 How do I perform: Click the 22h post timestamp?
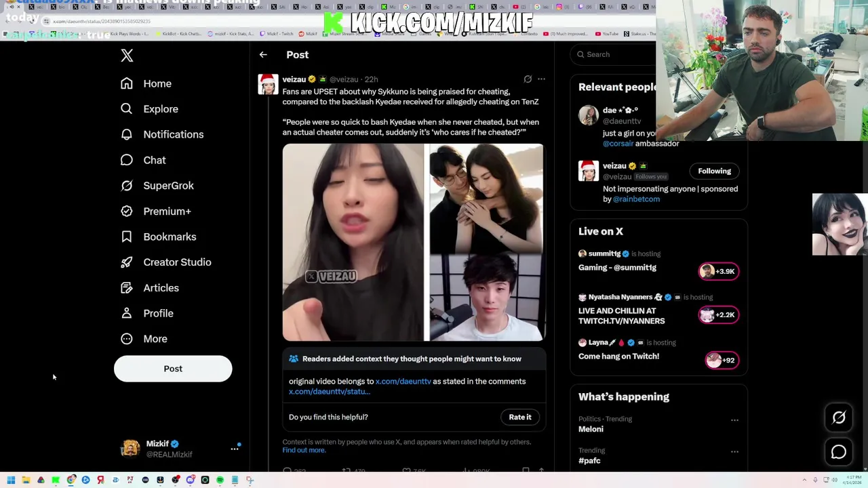click(x=371, y=79)
